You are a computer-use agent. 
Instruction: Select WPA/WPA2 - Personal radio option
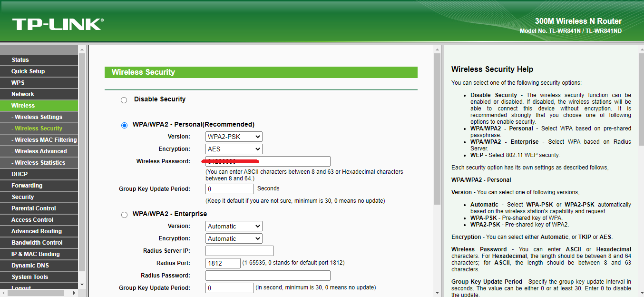(x=125, y=125)
